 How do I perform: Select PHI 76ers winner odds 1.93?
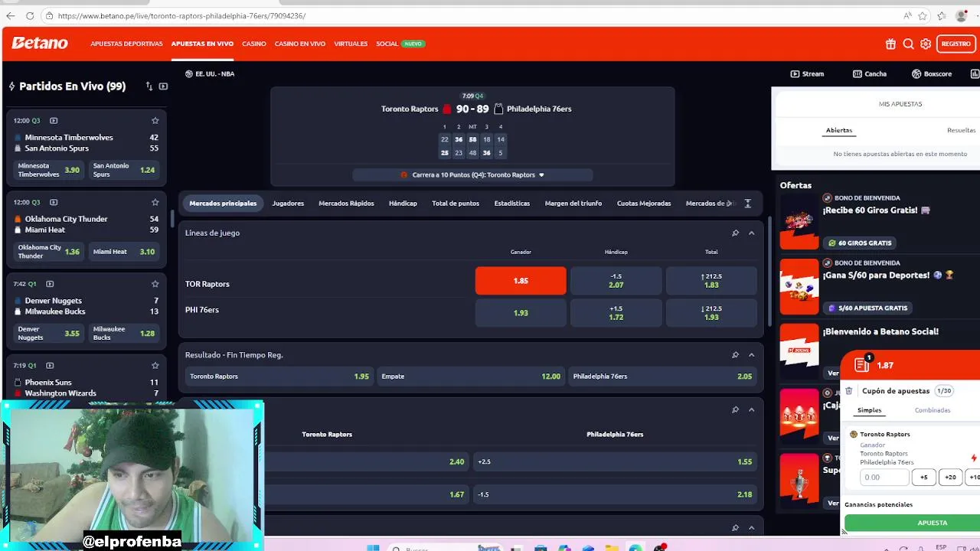click(521, 313)
